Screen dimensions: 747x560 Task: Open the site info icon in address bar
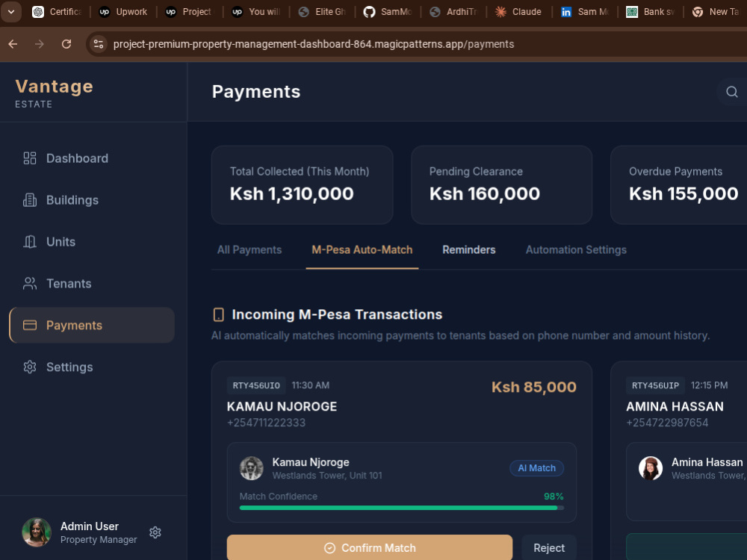click(x=98, y=44)
